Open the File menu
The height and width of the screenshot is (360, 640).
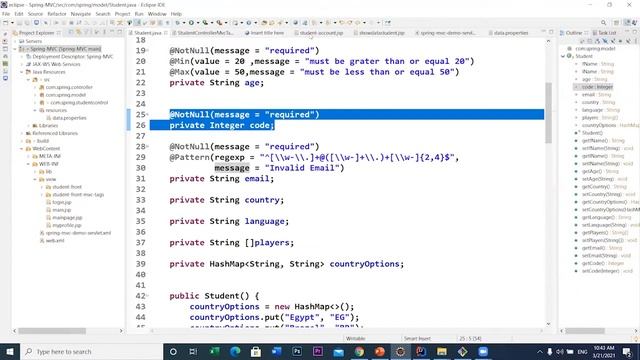click(x=6, y=14)
